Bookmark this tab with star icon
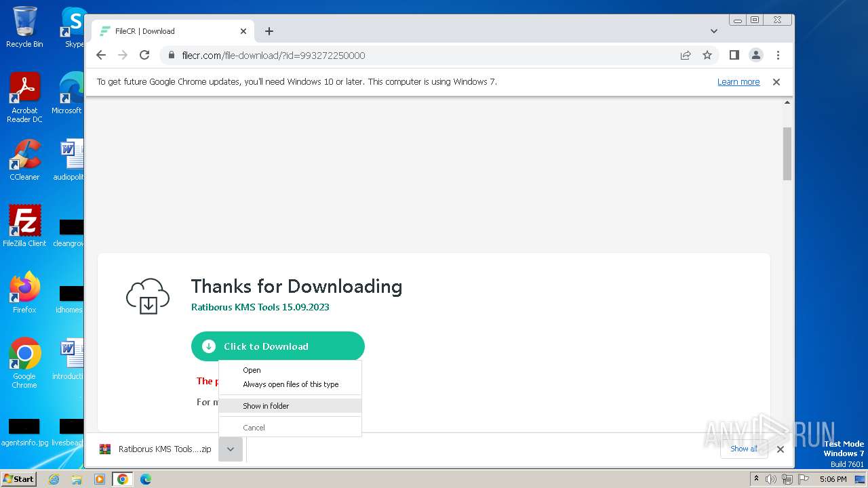868x488 pixels. point(707,55)
